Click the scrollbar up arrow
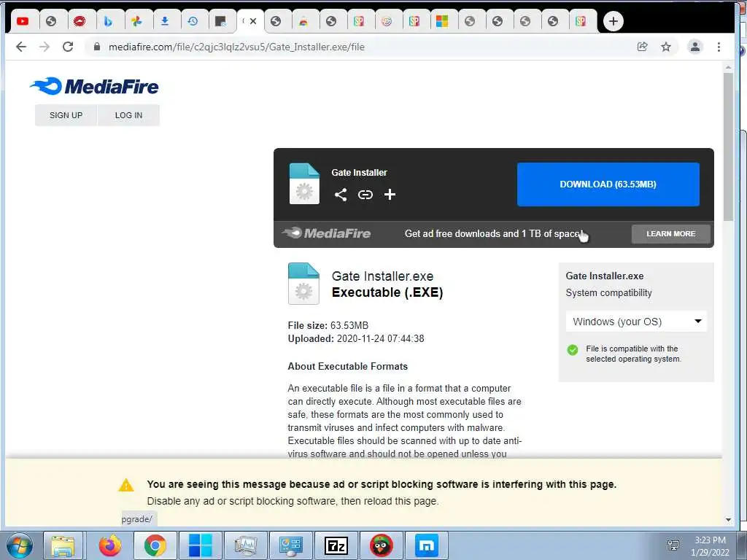This screenshot has width=747, height=560. pos(728,68)
